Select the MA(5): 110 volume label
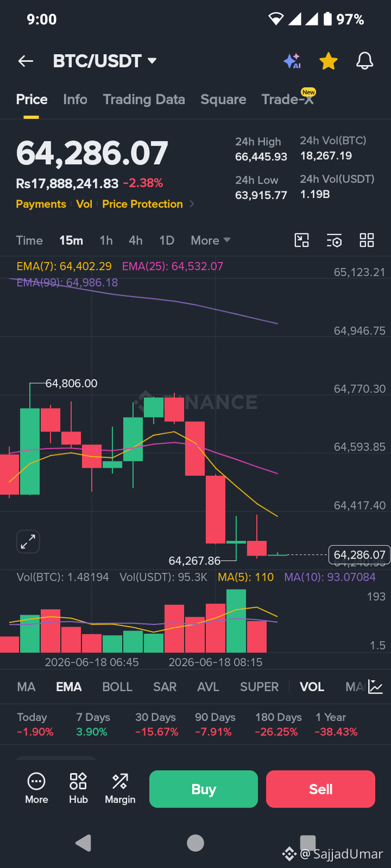The image size is (391, 868). (245, 577)
